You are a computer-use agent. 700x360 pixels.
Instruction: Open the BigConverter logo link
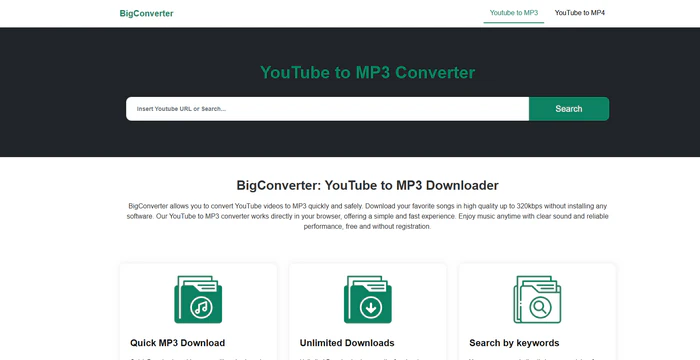146,13
